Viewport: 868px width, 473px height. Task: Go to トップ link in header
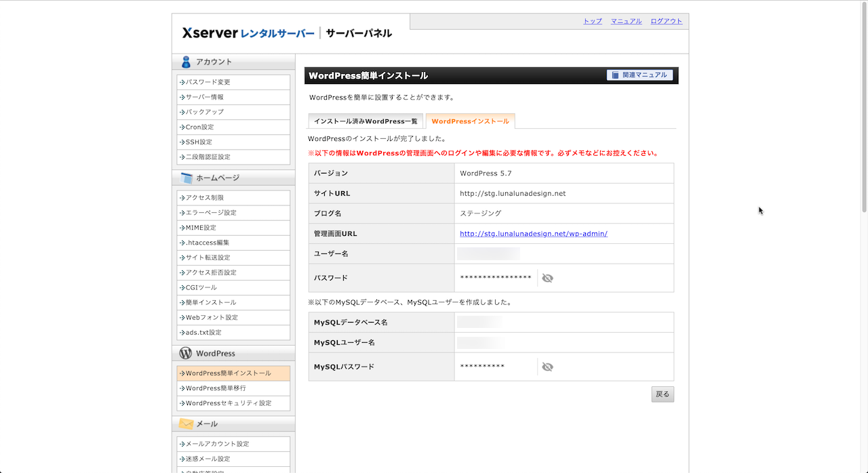(592, 21)
